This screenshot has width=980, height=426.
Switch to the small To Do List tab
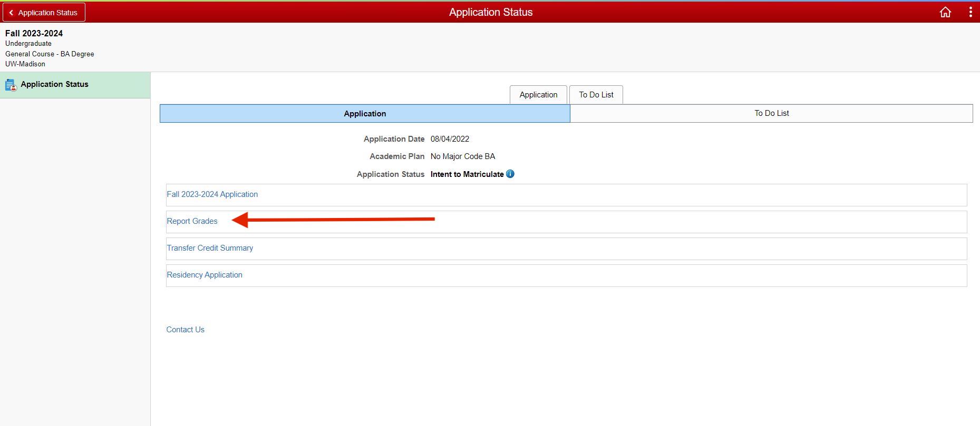(596, 95)
